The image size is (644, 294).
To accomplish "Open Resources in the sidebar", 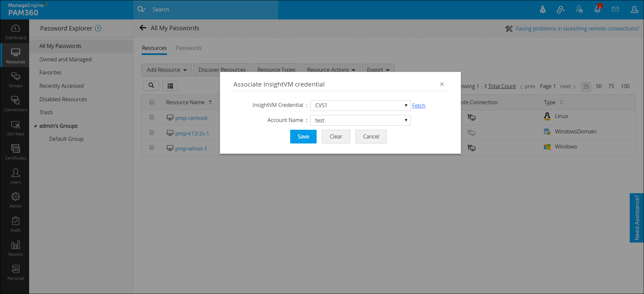I will point(15,56).
